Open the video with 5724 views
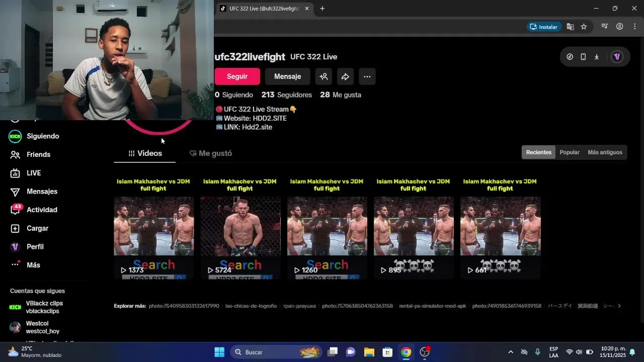This screenshot has height=362, width=644. [x=240, y=227]
